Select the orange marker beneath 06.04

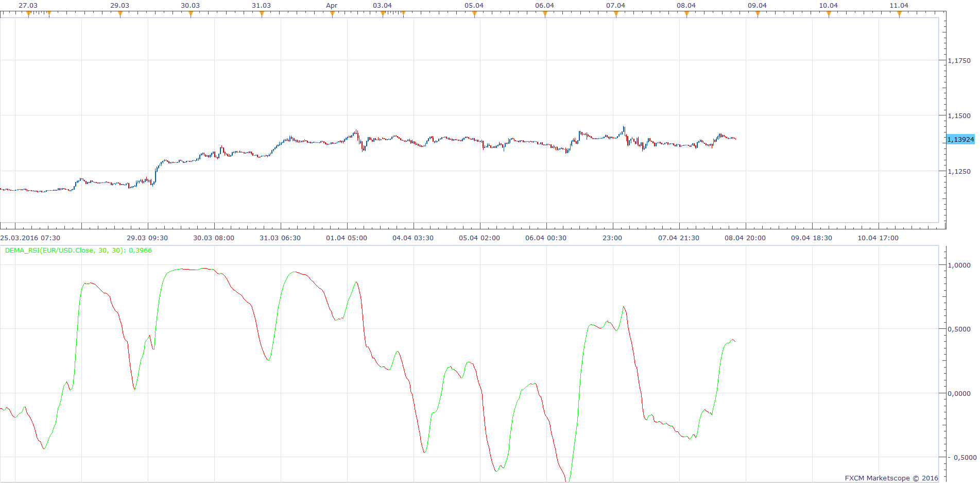pos(545,14)
